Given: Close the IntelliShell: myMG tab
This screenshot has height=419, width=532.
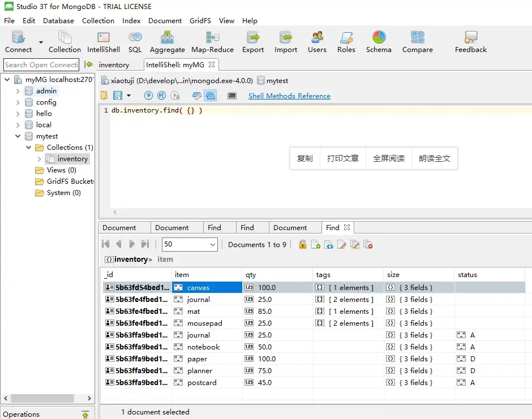Looking at the screenshot, I should click(x=212, y=64).
